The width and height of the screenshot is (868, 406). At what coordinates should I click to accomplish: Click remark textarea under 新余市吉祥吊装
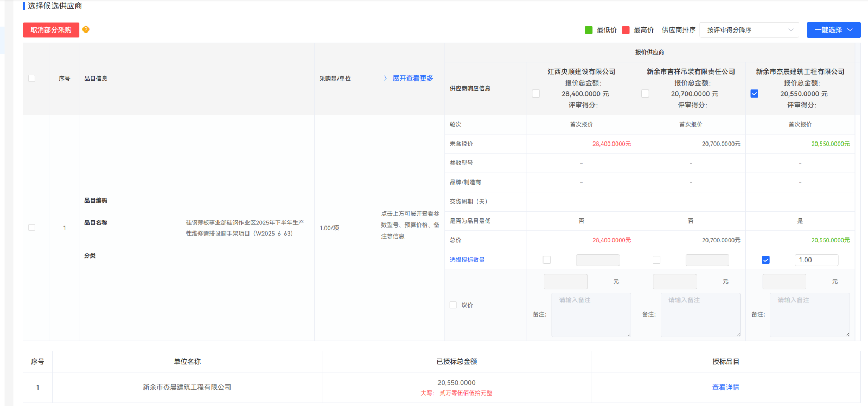701,315
